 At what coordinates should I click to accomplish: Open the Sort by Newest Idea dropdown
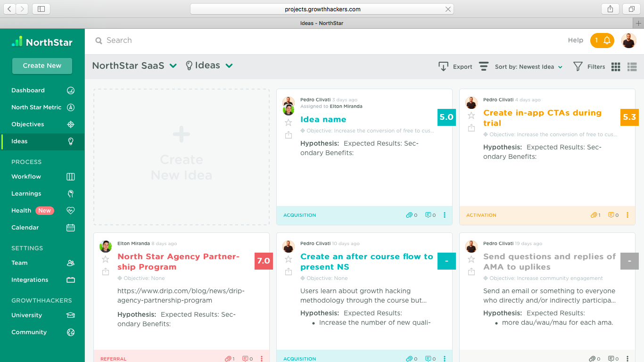click(528, 67)
